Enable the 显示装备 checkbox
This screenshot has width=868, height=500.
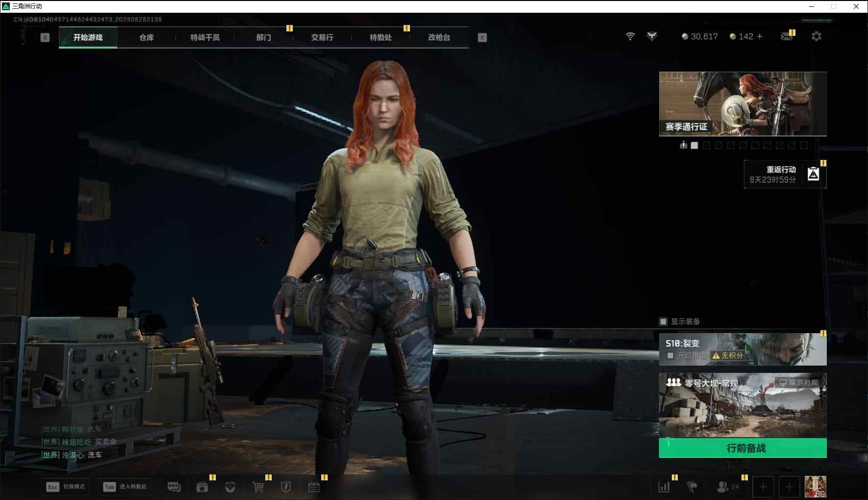point(663,321)
